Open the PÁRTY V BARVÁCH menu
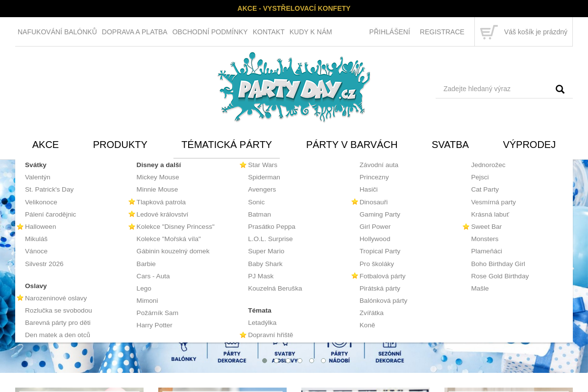 (x=352, y=145)
